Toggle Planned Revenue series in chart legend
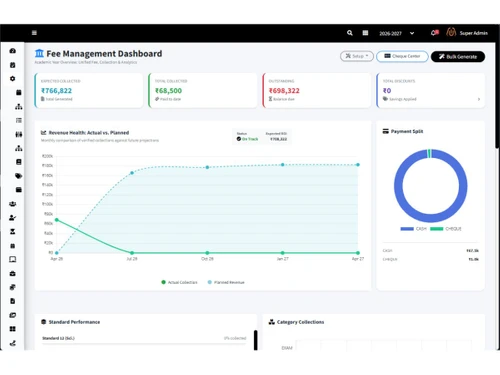Screen dimensions: 500x375 coord(226,282)
